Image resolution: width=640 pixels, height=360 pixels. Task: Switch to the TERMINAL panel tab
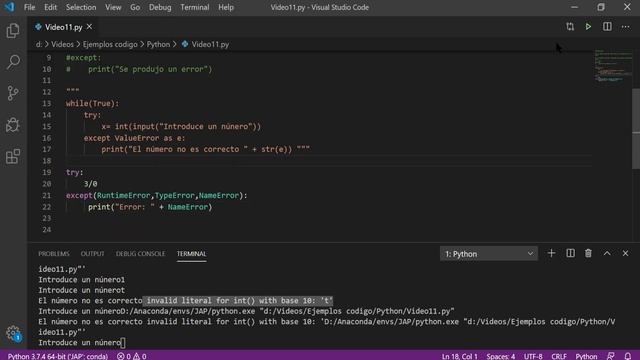(x=191, y=254)
